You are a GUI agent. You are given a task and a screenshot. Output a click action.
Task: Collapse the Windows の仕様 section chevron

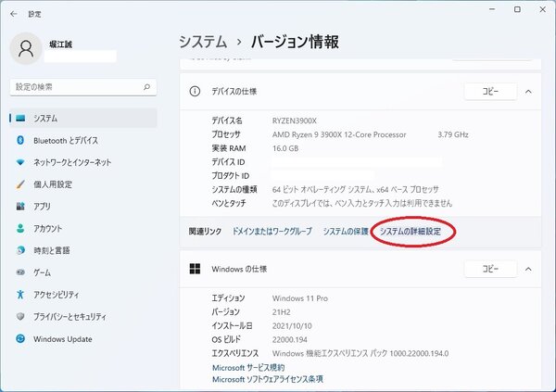(528, 269)
